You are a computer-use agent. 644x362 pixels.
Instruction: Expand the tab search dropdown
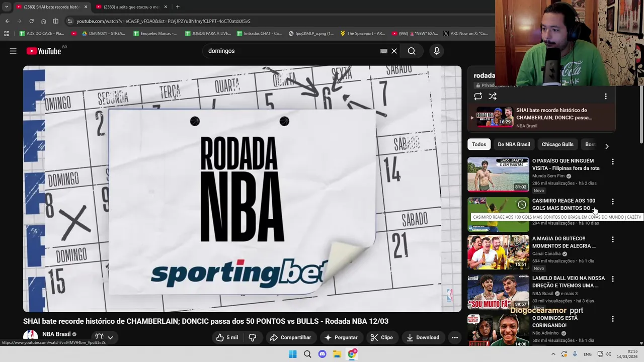(6, 7)
